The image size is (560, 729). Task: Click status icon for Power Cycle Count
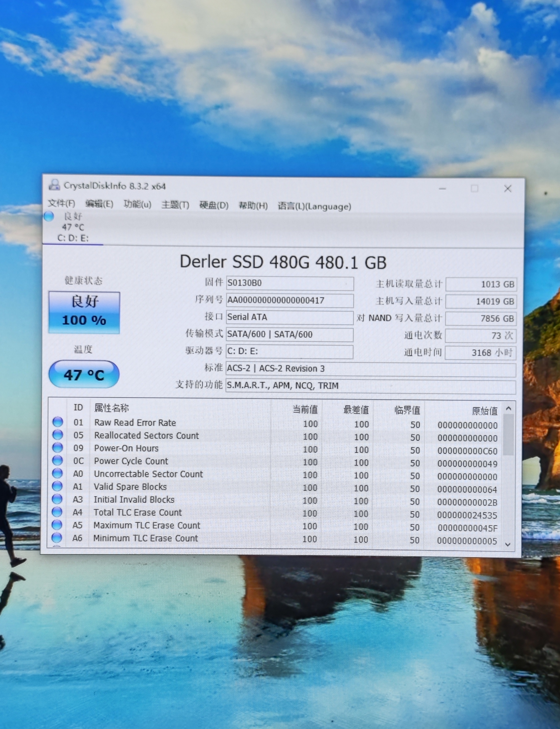point(58,461)
